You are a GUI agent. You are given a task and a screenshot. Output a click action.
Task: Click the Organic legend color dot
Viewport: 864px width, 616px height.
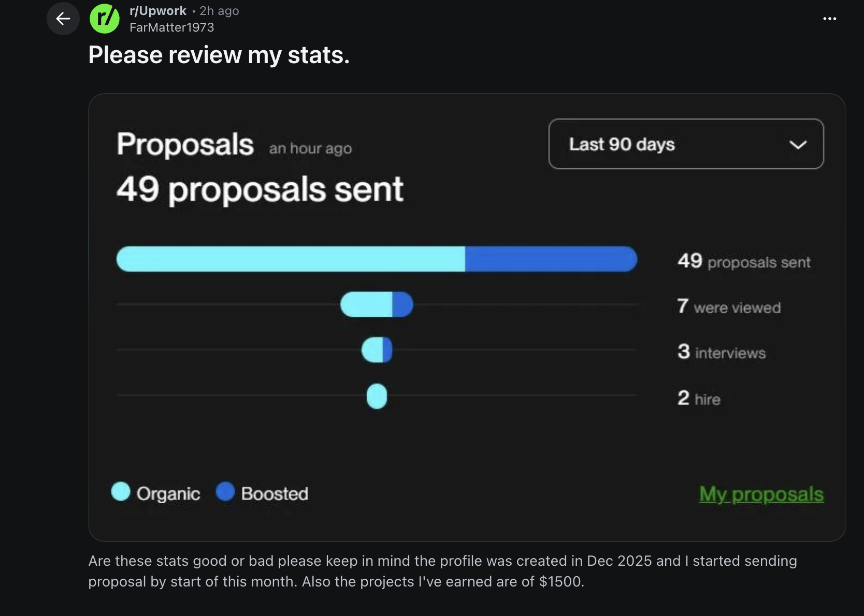pyautogui.click(x=121, y=492)
